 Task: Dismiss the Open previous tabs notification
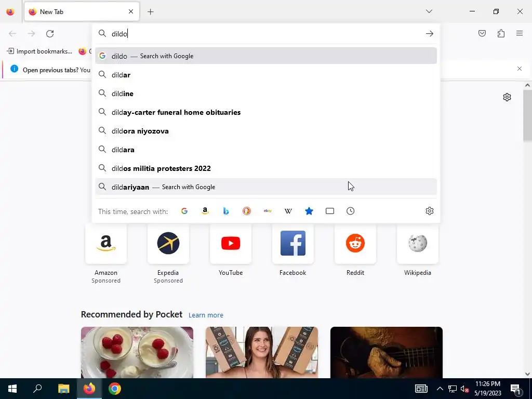(x=520, y=69)
